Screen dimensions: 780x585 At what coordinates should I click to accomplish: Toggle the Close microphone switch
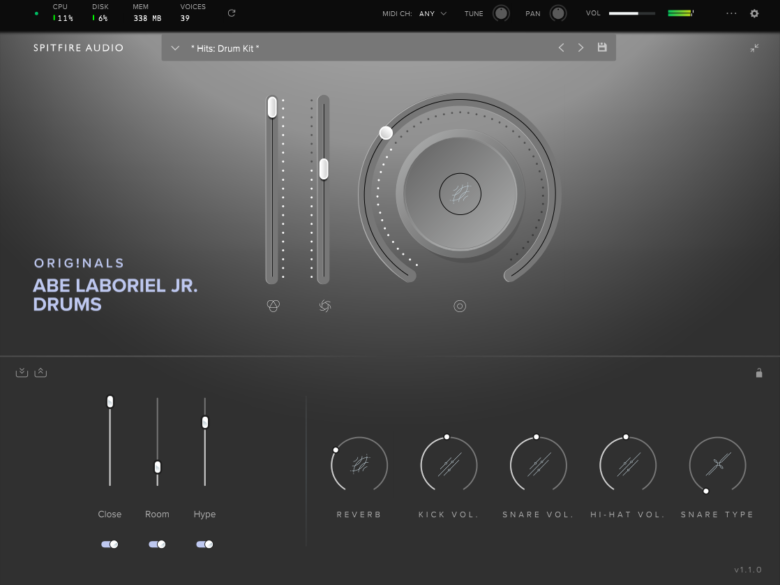(x=109, y=544)
